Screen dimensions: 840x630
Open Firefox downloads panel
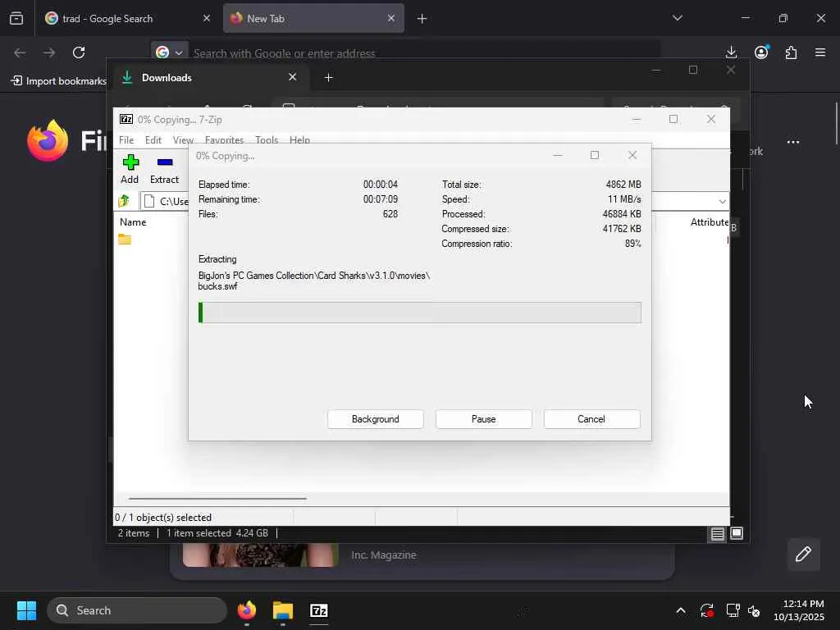[x=731, y=52]
